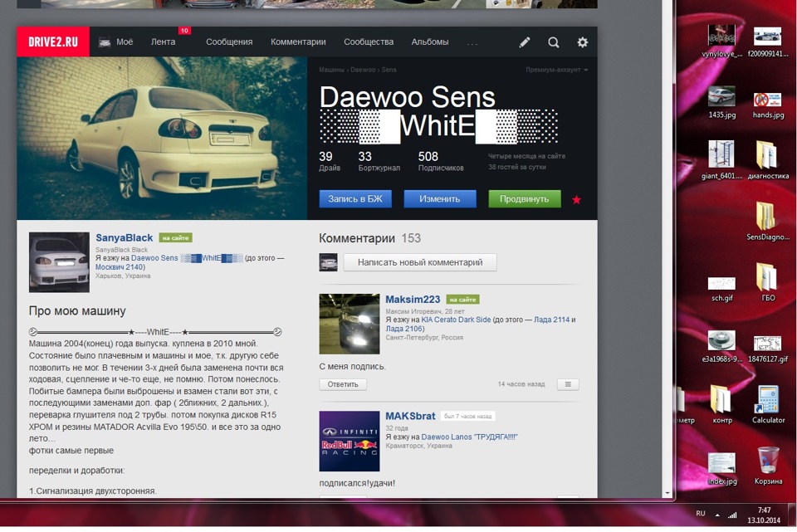Open giant_6401 desktop image
Screen dimensions: 797x532
click(x=721, y=160)
